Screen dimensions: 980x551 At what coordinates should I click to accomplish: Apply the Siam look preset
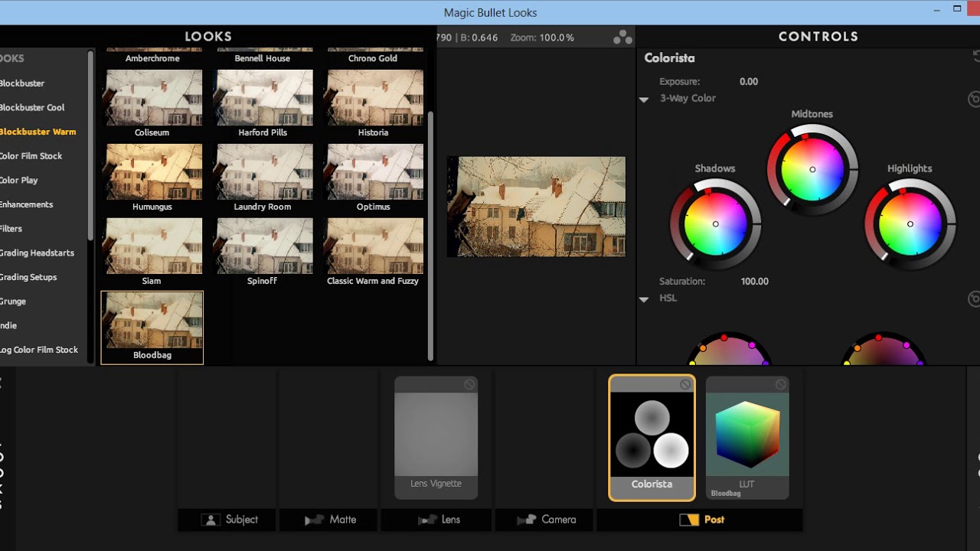click(154, 253)
